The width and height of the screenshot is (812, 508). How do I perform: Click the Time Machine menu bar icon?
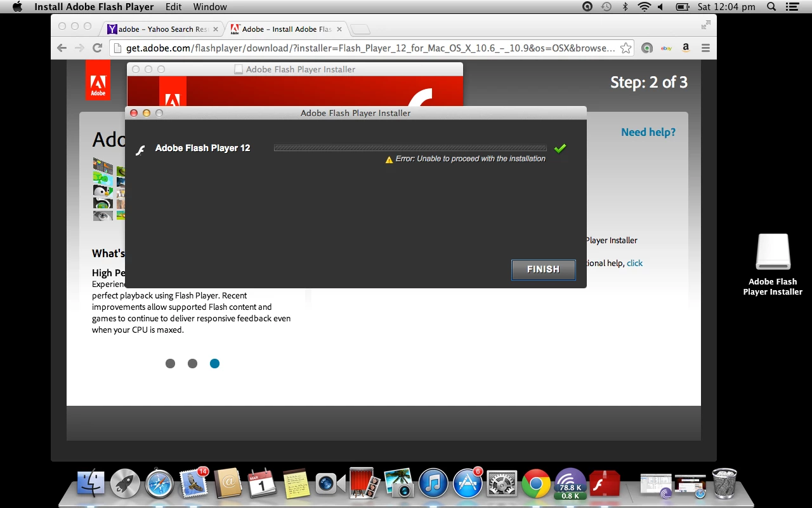(x=606, y=7)
